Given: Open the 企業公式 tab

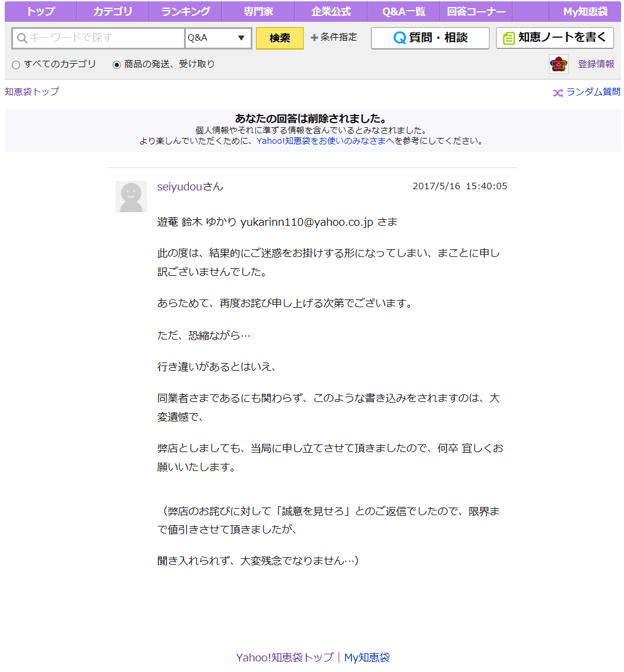Looking at the screenshot, I should (331, 11).
